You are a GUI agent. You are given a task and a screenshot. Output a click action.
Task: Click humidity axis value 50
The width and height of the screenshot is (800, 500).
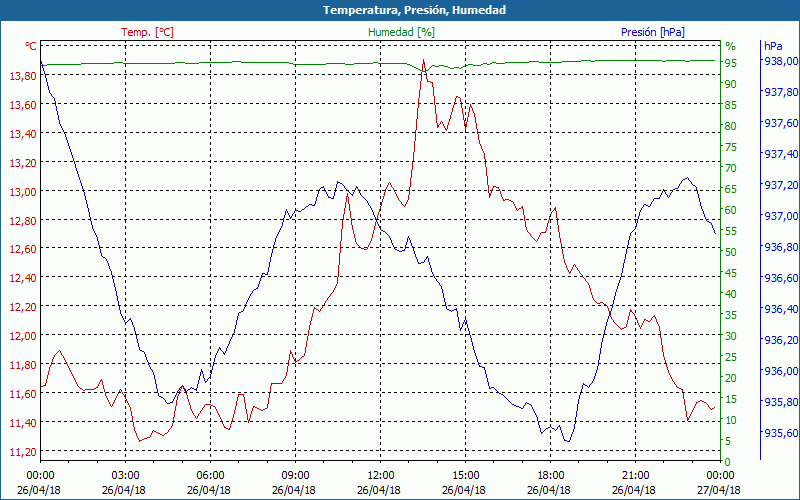[x=731, y=252]
